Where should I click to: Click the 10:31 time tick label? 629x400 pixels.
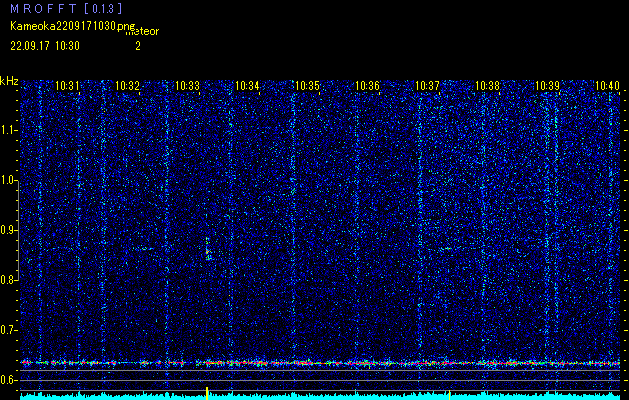pyautogui.click(x=67, y=85)
